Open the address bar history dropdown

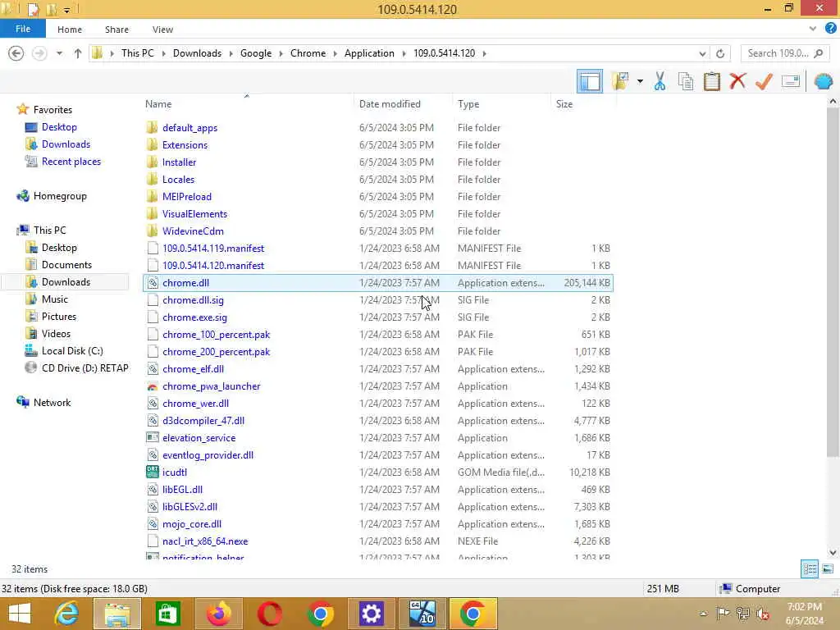click(x=702, y=53)
